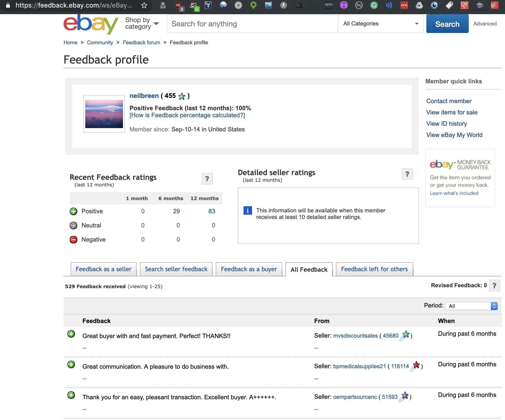Open Feedback as a buyer tab
Viewport: 505px width, 420px height.
coord(249,269)
